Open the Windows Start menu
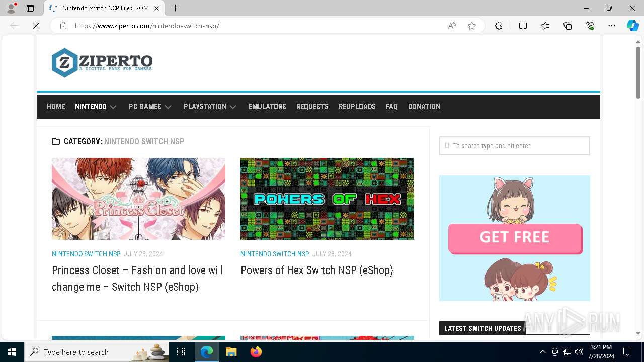This screenshot has height=362, width=644. 12,352
